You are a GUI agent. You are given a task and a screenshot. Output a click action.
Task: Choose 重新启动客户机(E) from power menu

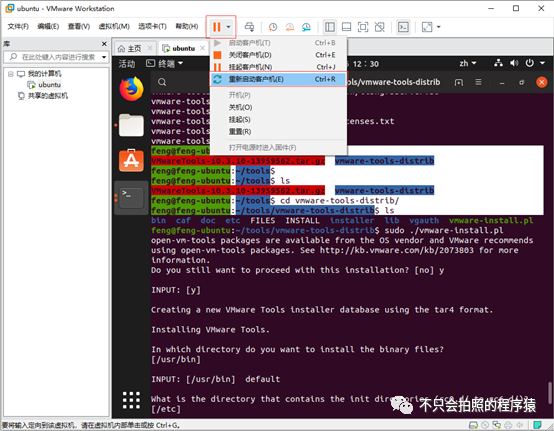pyautogui.click(x=278, y=79)
